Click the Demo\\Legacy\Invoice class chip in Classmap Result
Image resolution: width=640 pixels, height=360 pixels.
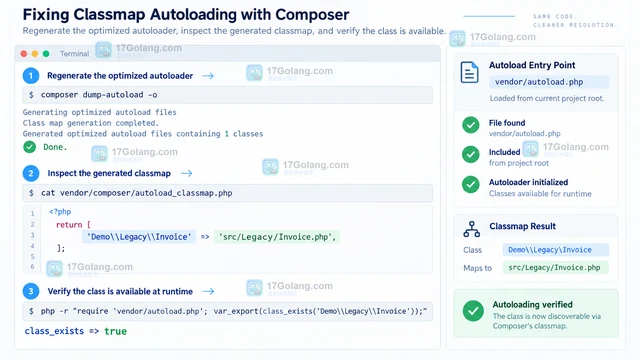point(556,250)
